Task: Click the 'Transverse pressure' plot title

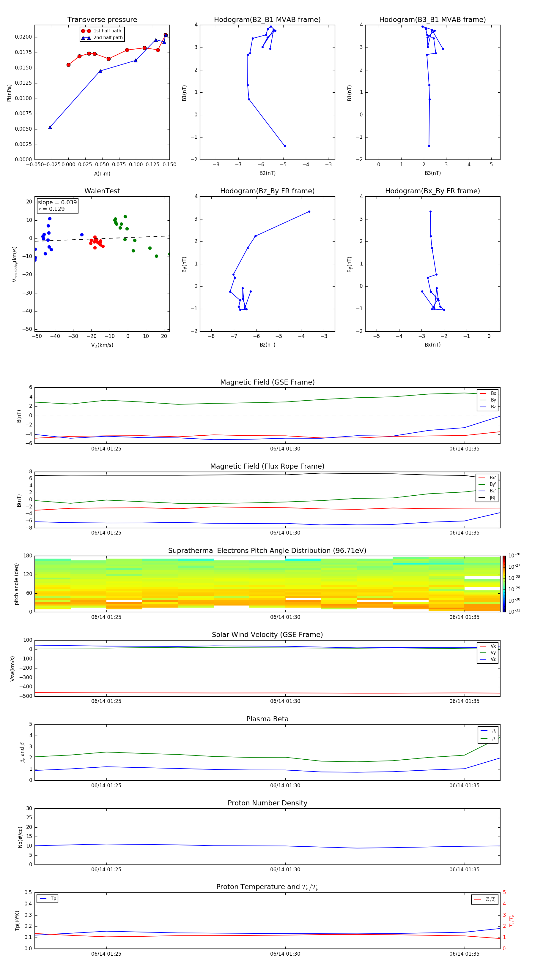Action: tap(102, 20)
